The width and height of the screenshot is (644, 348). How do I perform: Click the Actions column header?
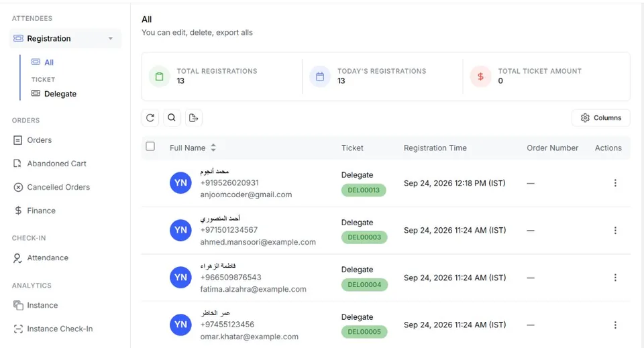608,148
